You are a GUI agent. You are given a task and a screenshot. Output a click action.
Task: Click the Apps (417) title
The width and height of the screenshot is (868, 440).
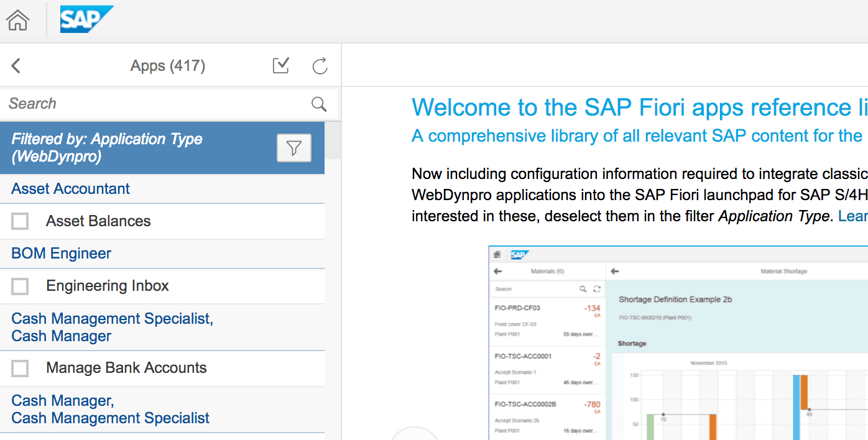pyautogui.click(x=168, y=66)
